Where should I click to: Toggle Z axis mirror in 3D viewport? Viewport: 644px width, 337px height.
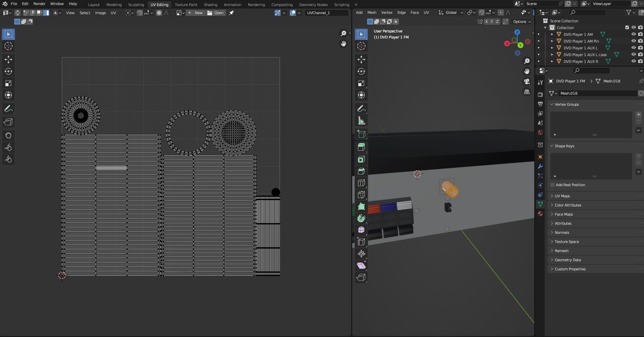coord(497,22)
